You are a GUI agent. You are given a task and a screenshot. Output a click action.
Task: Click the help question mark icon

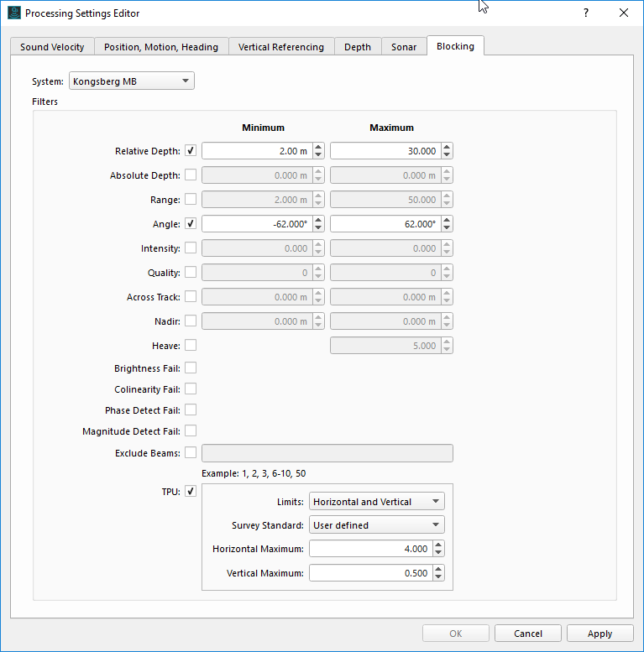click(586, 13)
